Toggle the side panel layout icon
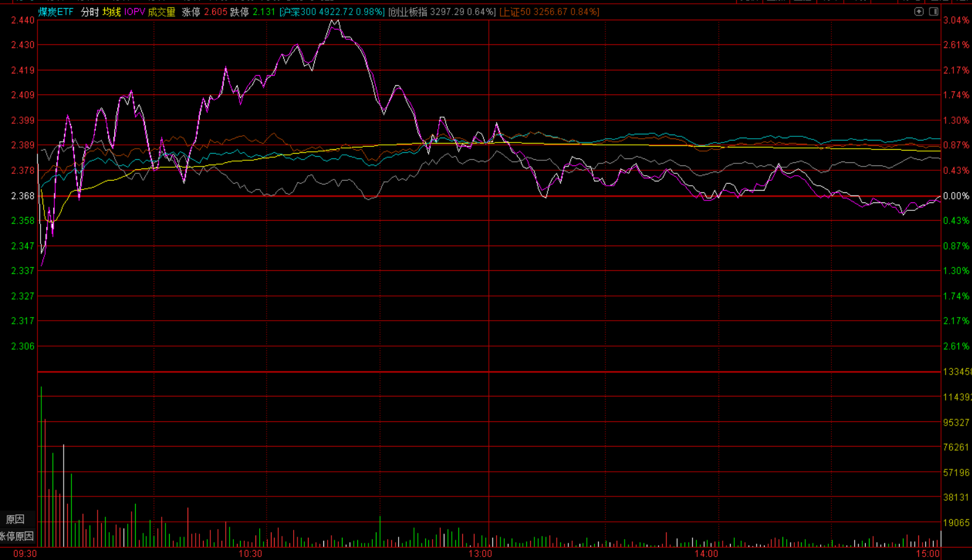Viewport: 972px width, 560px height. [934, 12]
